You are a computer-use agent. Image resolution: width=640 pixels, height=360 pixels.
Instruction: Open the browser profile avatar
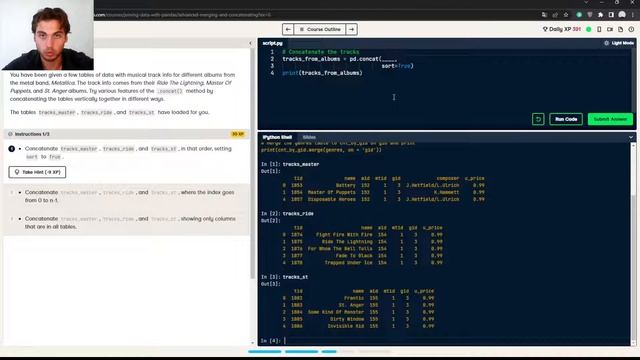coord(622,15)
